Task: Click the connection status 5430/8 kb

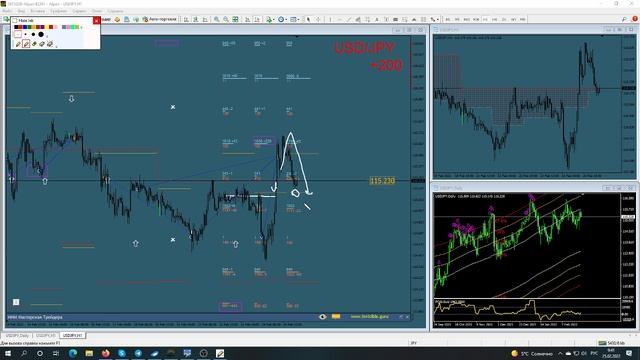Action: coord(611,343)
